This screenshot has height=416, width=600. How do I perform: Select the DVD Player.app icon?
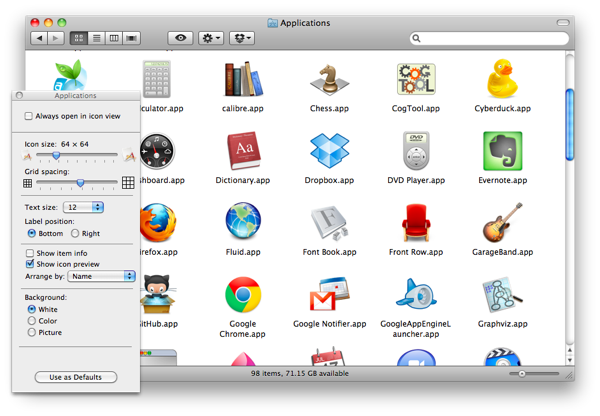pyautogui.click(x=416, y=150)
